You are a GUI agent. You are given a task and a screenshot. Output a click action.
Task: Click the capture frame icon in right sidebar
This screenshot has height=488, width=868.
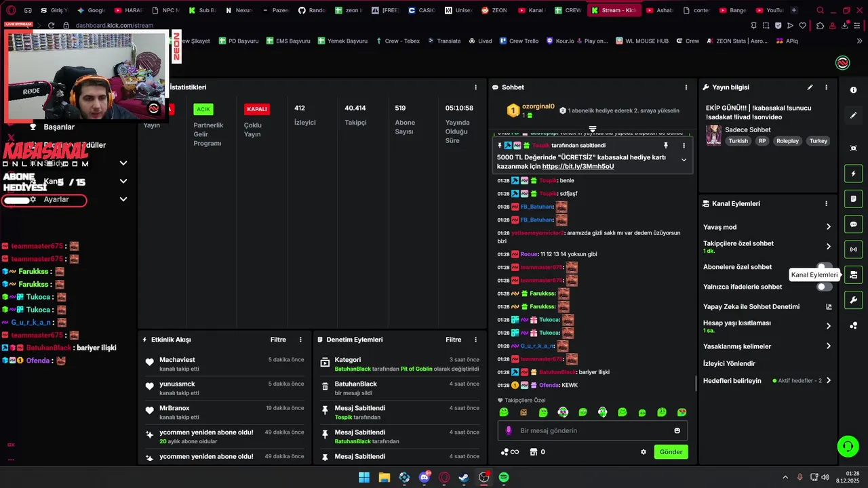coord(853,148)
